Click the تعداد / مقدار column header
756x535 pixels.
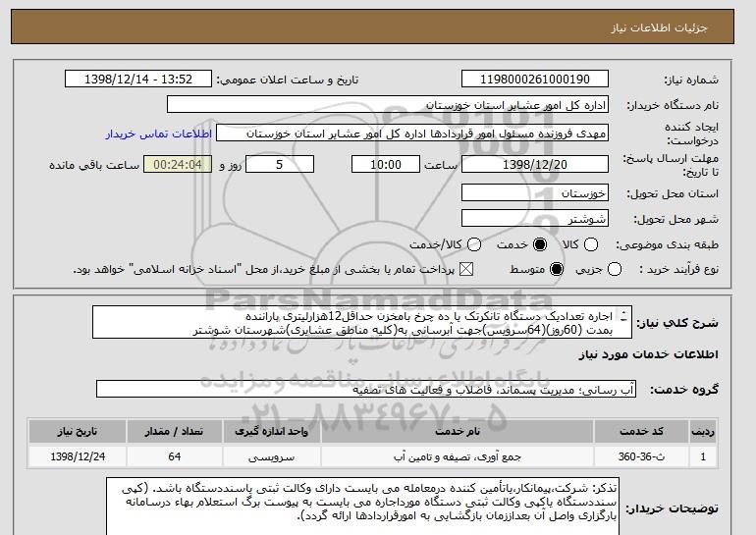pyautogui.click(x=175, y=431)
